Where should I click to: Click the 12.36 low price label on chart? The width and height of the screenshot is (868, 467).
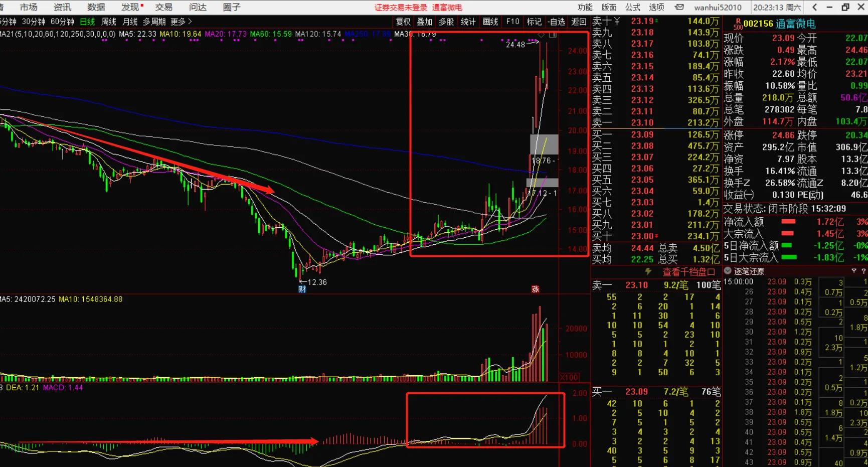click(x=317, y=282)
